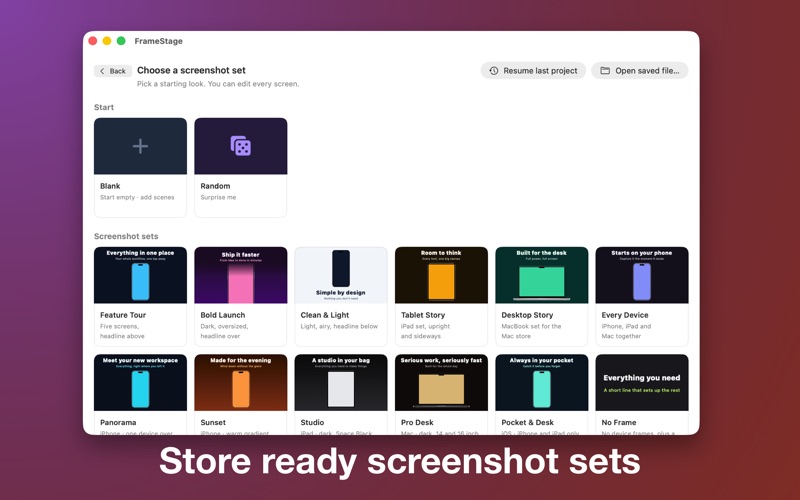
Task: Click the plus icon on Blank card
Action: coord(140,146)
